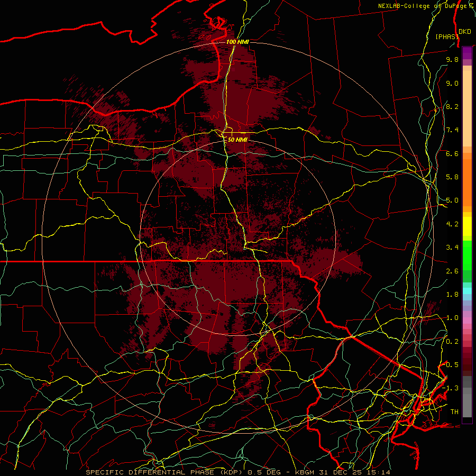The width and height of the screenshot is (476, 476).
Task: Click the DKD label above the color scale
Action: click(x=465, y=32)
